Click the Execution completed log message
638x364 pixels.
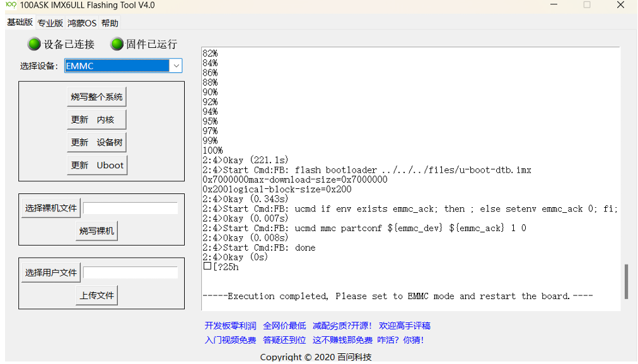point(398,296)
